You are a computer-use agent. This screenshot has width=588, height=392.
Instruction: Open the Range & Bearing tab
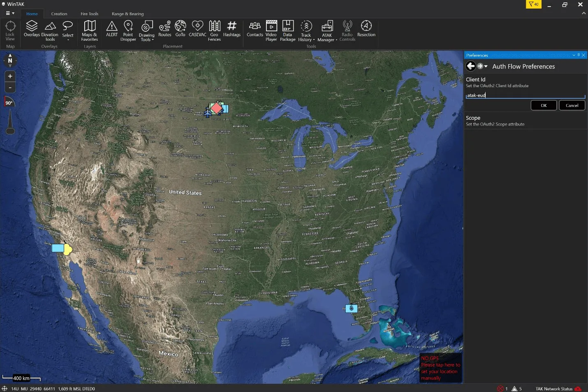click(x=128, y=14)
